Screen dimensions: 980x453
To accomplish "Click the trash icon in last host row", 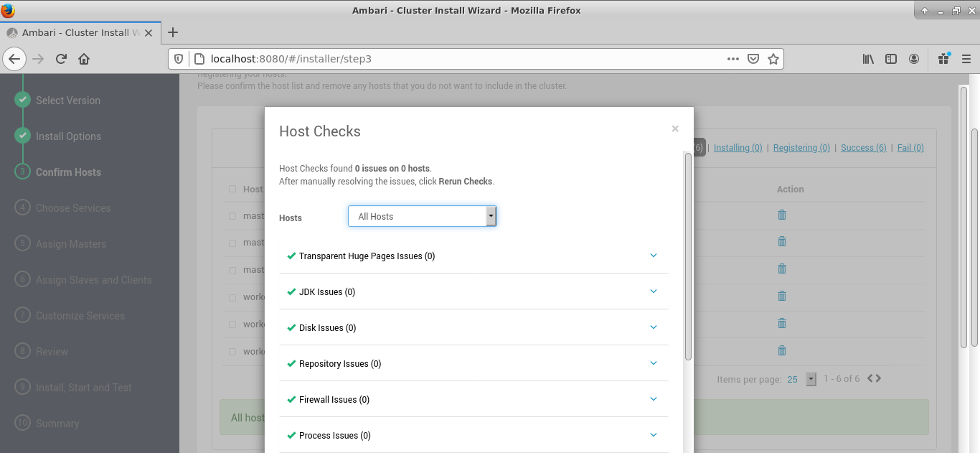I will point(782,350).
